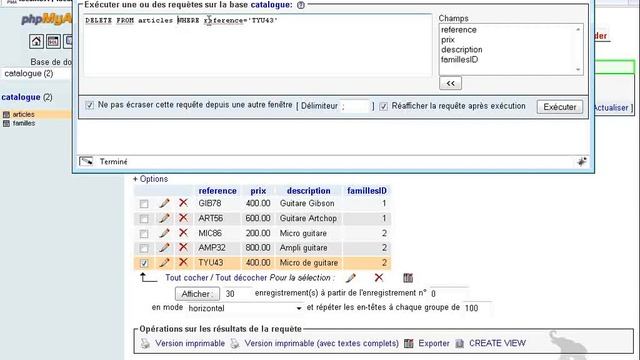
Task: Sort by prix column header
Action: click(x=258, y=191)
